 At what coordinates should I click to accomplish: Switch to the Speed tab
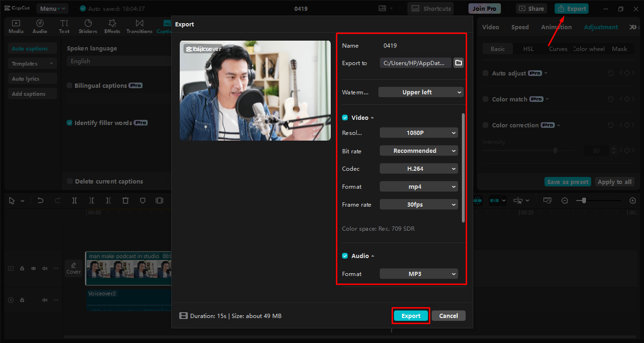(520, 27)
